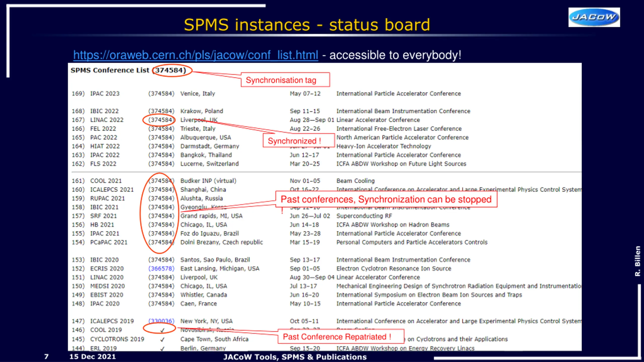Click location 'Shanghai, China'

point(203,190)
